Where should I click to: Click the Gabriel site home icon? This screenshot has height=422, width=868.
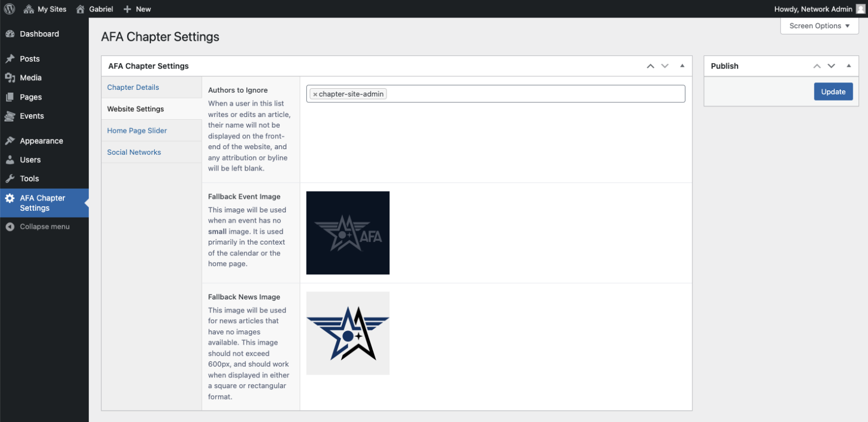[x=80, y=9]
